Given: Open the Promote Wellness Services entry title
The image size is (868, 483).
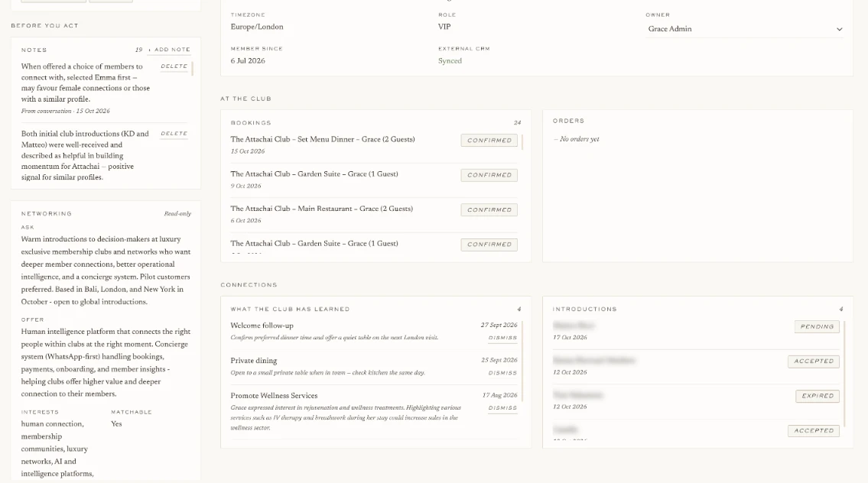Looking at the screenshot, I should [274, 396].
